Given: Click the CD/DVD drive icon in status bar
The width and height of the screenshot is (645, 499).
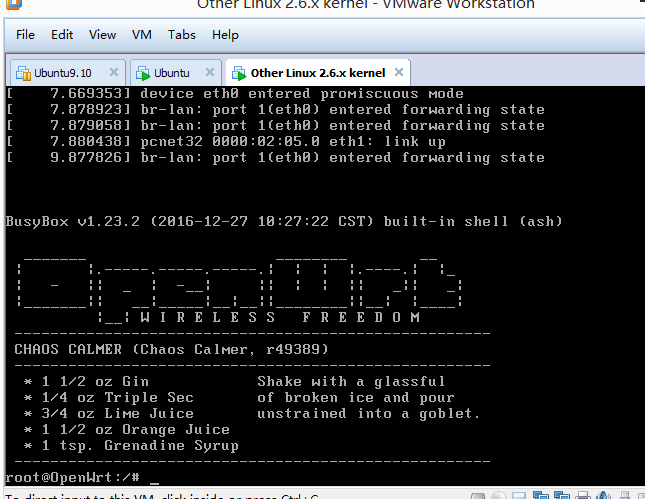Looking at the screenshot, I should pyautogui.click(x=499, y=495).
